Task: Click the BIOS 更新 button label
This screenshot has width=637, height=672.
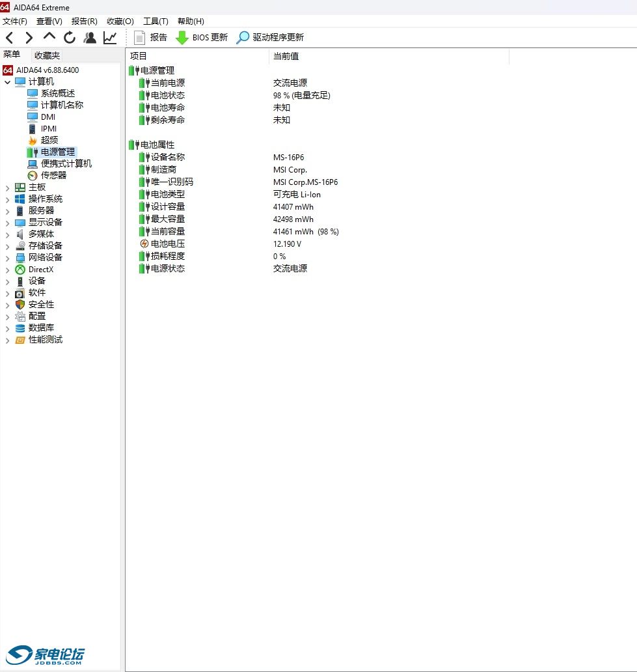Action: [210, 37]
